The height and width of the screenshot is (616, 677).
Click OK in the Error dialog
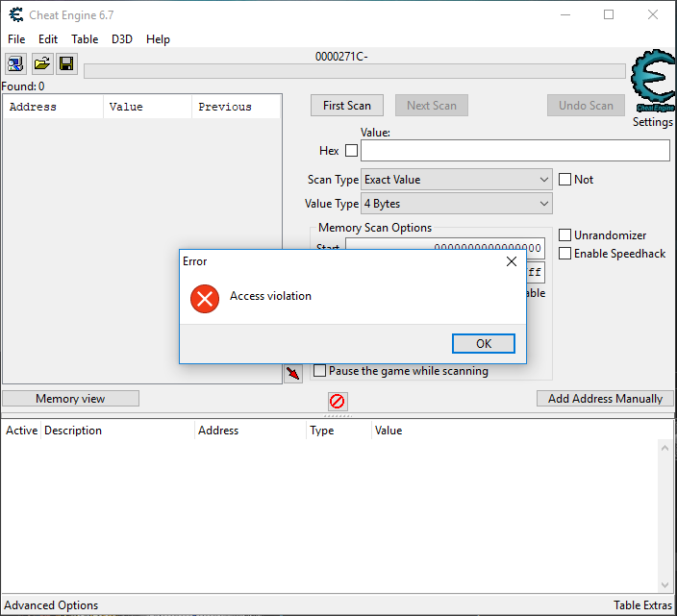pyautogui.click(x=483, y=343)
